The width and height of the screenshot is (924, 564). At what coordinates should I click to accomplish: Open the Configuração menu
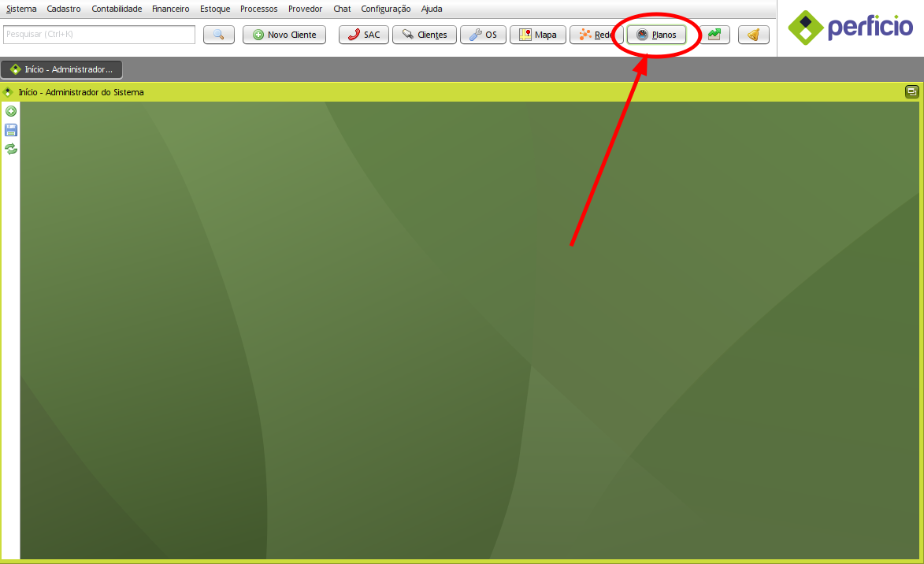tap(385, 9)
